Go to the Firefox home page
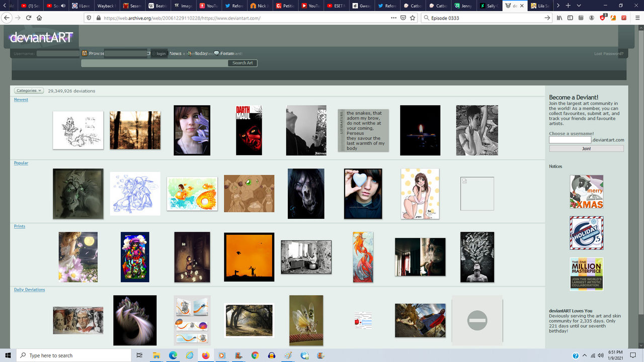This screenshot has width=644, height=362. coord(39,18)
